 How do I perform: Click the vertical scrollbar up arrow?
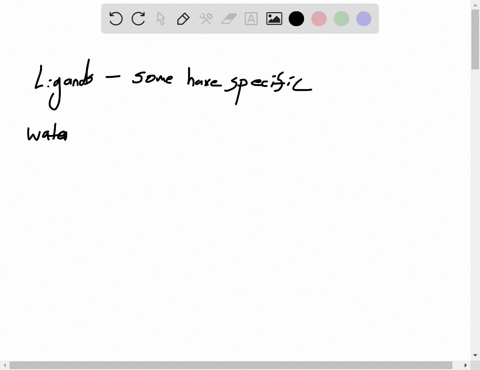click(475, 4)
